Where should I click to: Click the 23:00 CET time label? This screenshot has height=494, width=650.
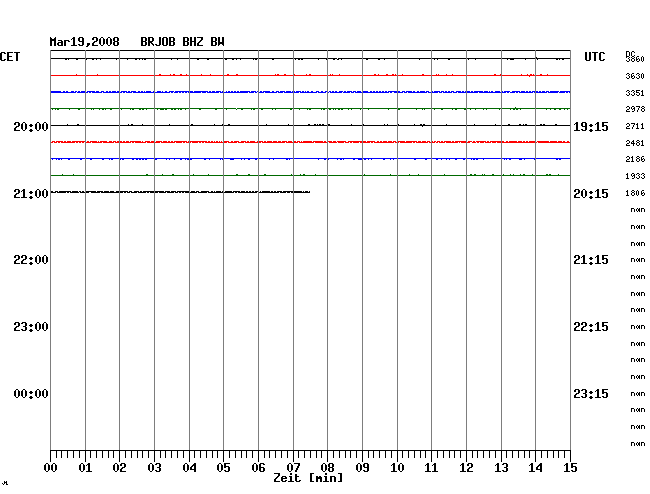(x=31, y=327)
